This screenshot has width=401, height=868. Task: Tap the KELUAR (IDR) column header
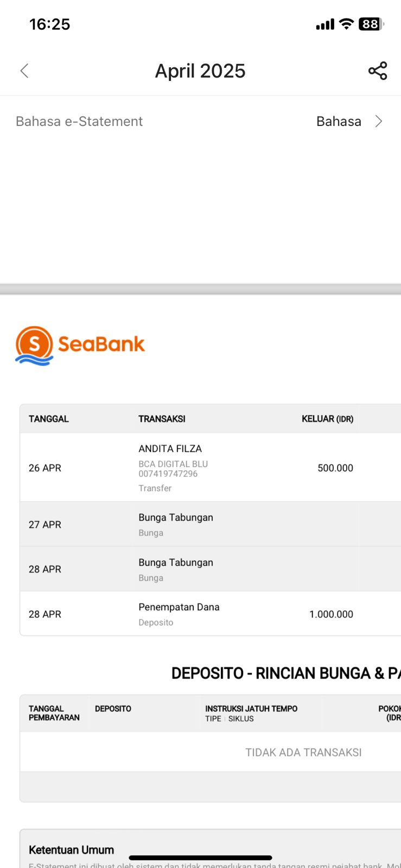[327, 419]
